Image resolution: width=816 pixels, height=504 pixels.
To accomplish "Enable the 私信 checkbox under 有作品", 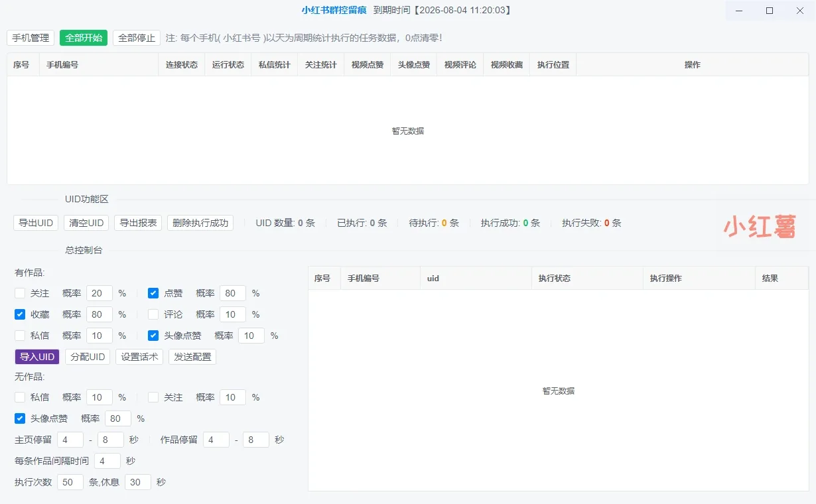I will pyautogui.click(x=20, y=336).
